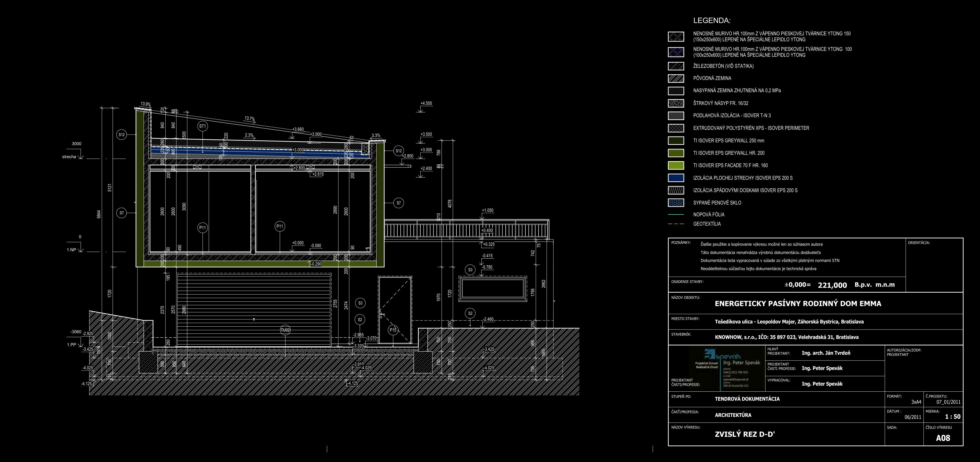Pick the blue flat roof insulation swatch
Viewport: 980px width, 462px height.
(x=676, y=178)
